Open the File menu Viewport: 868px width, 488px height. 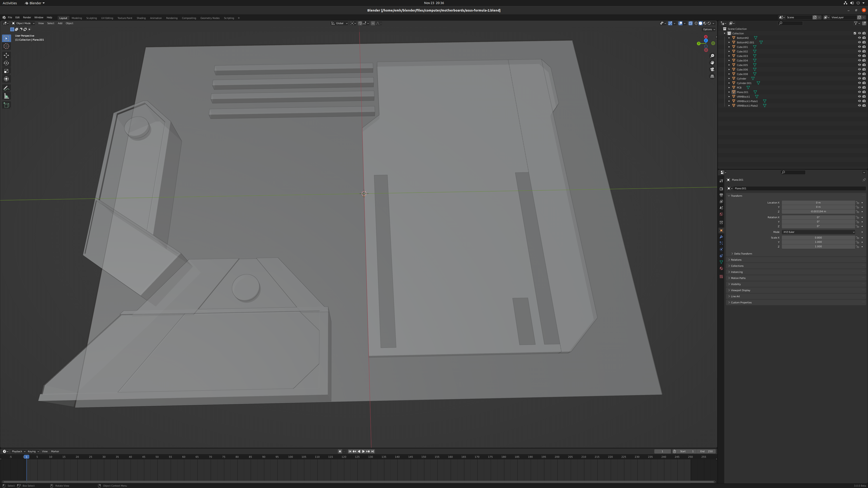pos(10,18)
